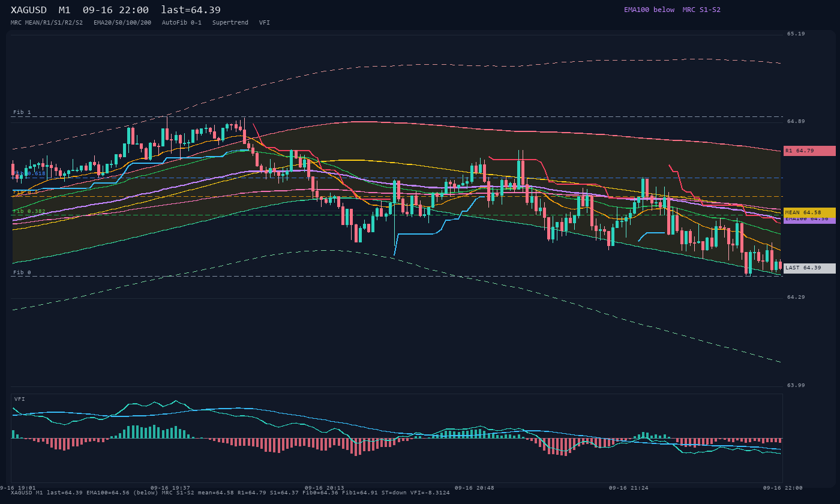Viewport: 840px width, 504px height.
Task: Select the R1 64.79 price tag
Action: click(809, 151)
